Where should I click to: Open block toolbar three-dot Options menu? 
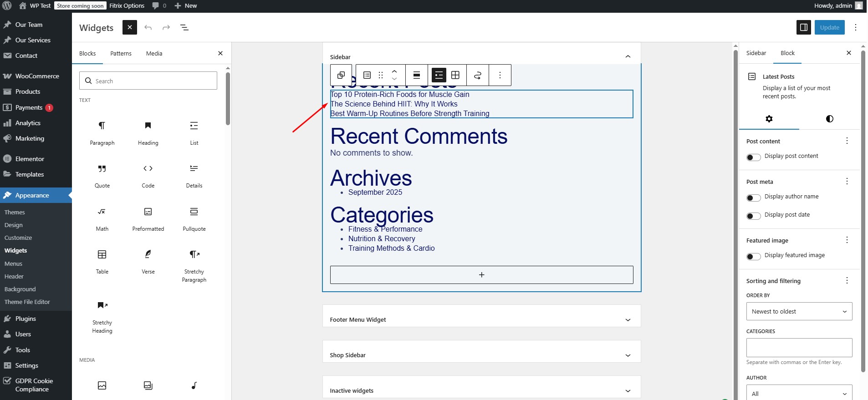(500, 75)
